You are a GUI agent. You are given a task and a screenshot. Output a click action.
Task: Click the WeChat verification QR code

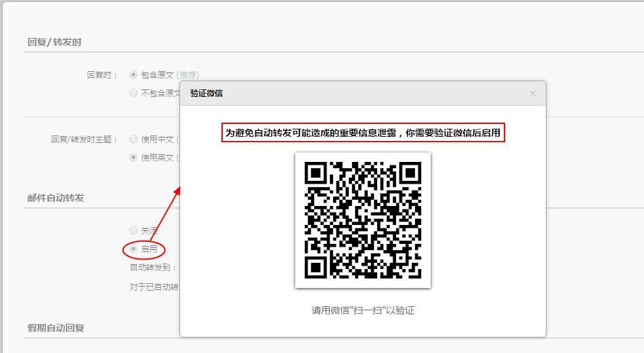363,220
